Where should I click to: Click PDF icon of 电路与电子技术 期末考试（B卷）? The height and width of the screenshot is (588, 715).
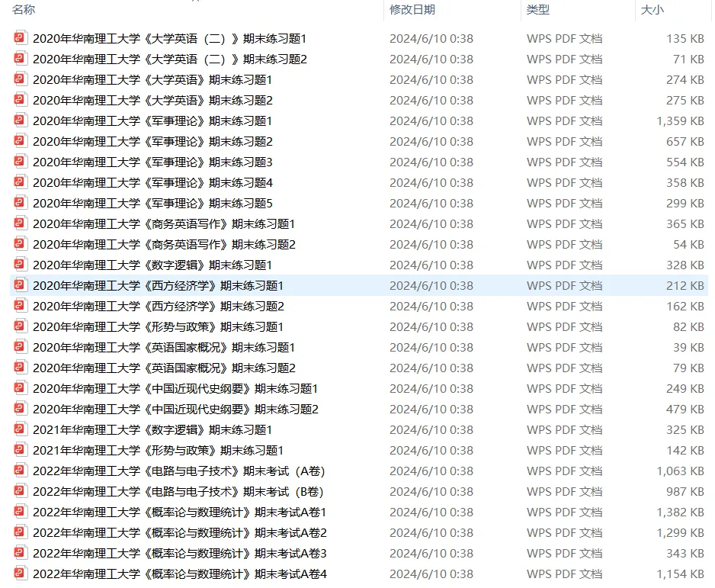point(20,490)
